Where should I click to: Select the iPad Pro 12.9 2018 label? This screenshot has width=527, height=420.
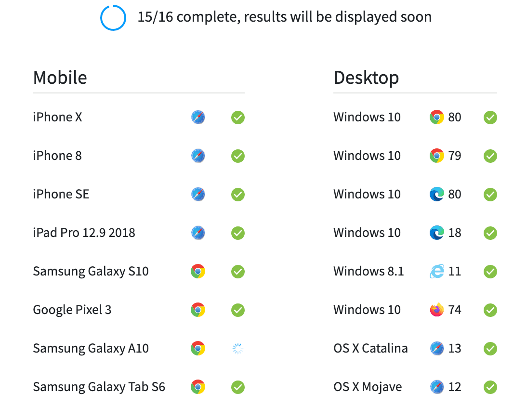(84, 233)
